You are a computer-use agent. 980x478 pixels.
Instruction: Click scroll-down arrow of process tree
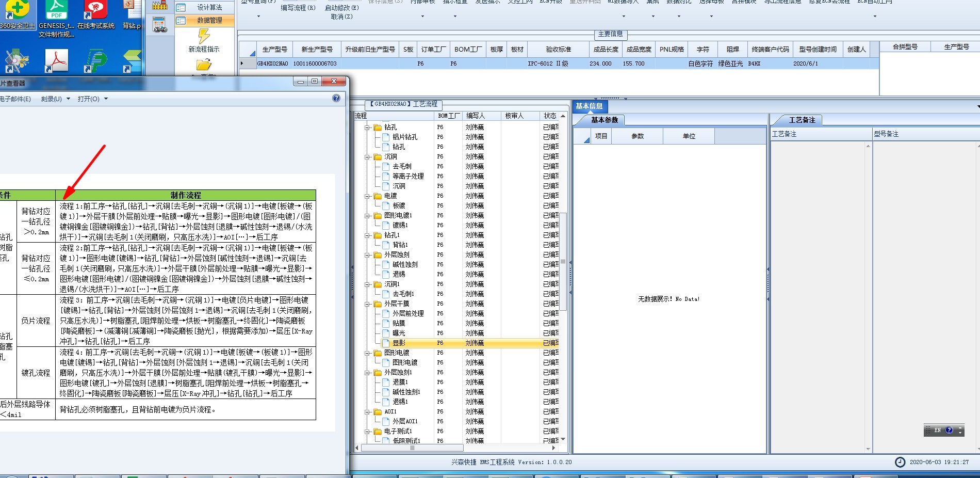point(563,439)
